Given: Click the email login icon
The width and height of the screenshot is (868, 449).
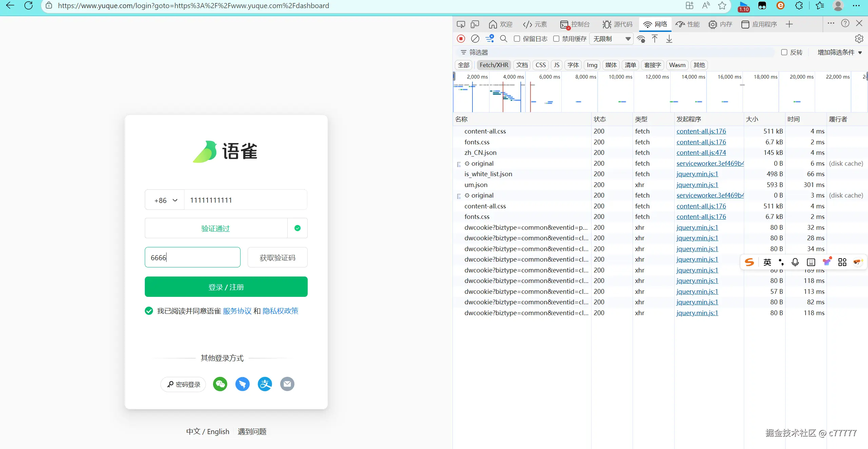Looking at the screenshot, I should coord(287,384).
